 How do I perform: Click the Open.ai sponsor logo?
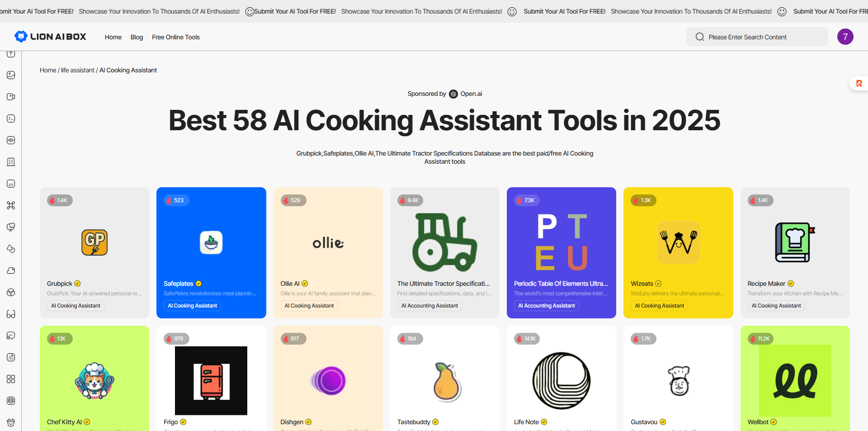pyautogui.click(x=453, y=94)
